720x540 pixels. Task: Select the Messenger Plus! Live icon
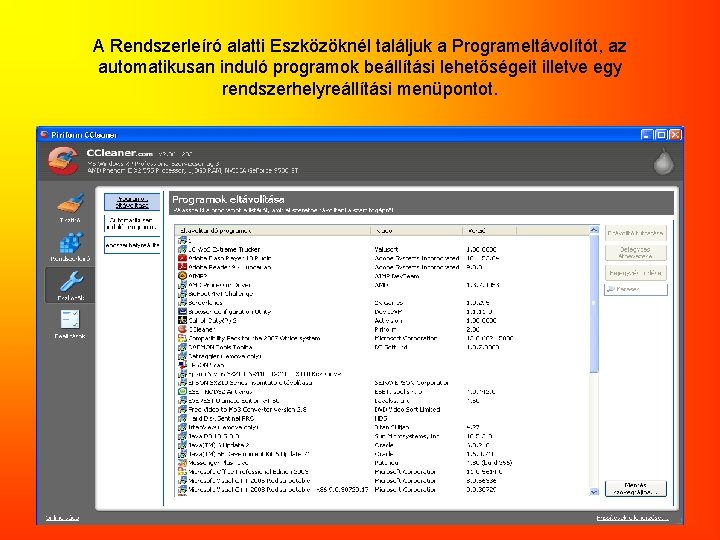182,463
